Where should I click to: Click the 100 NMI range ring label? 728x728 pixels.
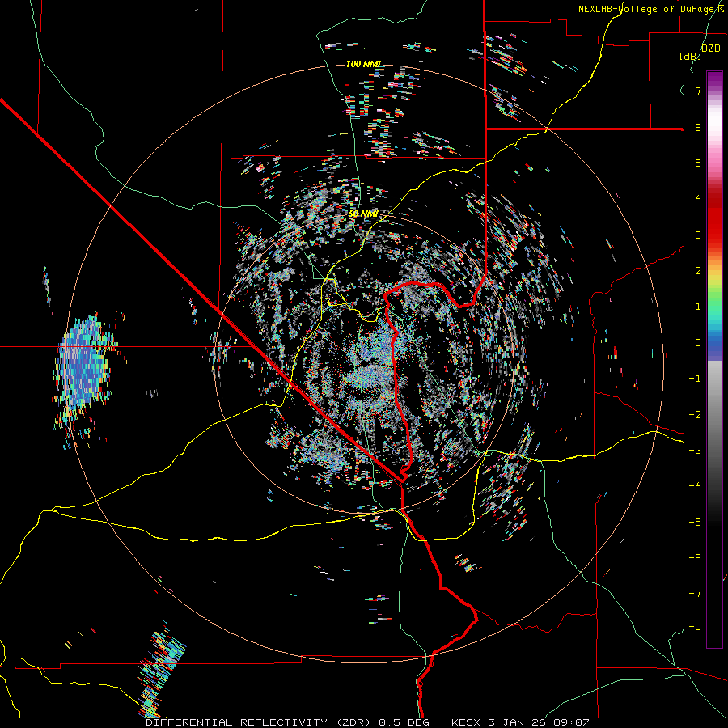[x=363, y=64]
